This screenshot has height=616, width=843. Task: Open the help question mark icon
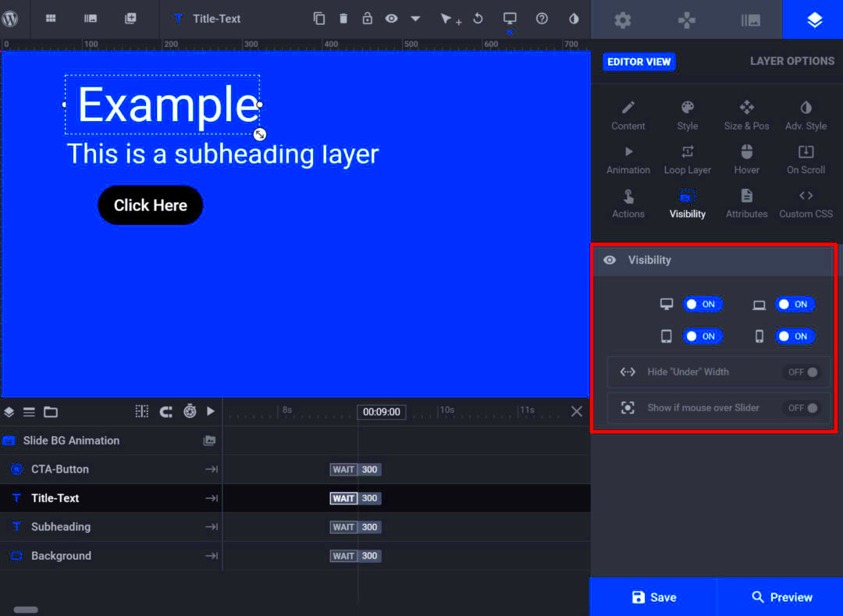click(x=542, y=19)
